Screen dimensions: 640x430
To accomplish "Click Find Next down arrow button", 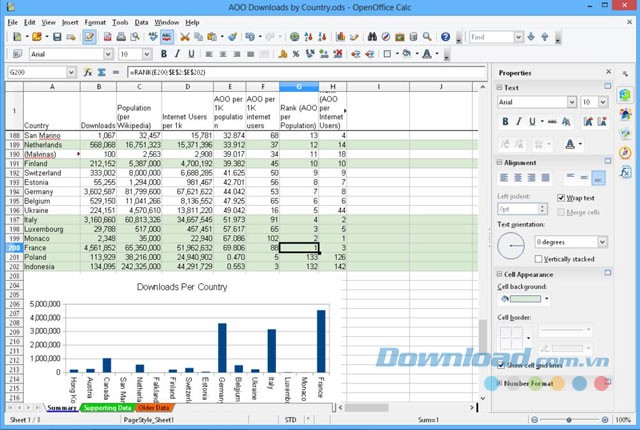I will [x=531, y=37].
